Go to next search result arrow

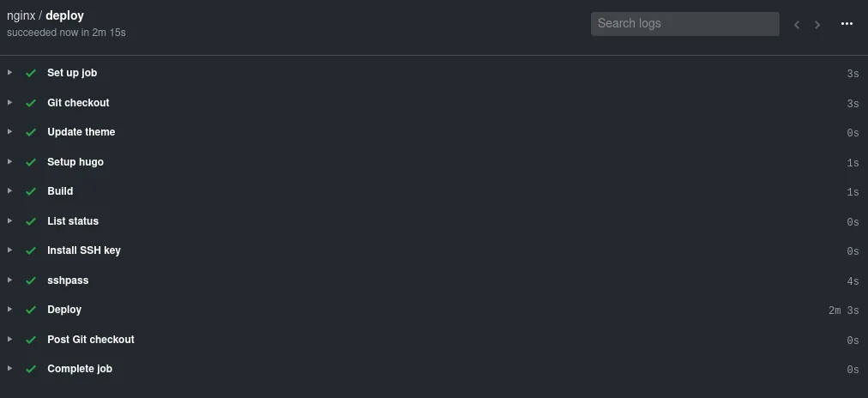(817, 25)
